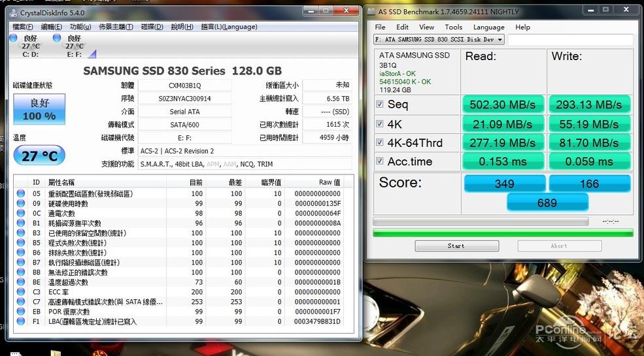Click the Raw 值 column header
Screen dimensions: 644x356
click(x=314, y=182)
